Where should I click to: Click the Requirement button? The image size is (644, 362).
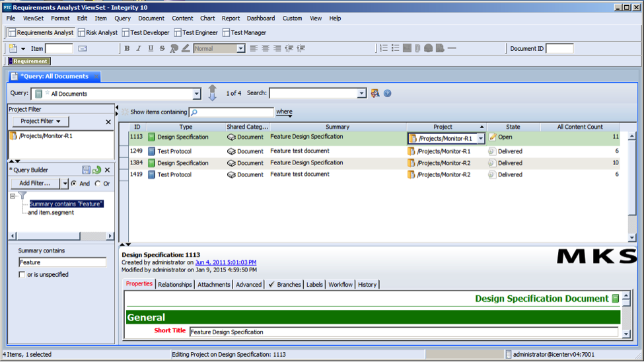[x=30, y=61]
